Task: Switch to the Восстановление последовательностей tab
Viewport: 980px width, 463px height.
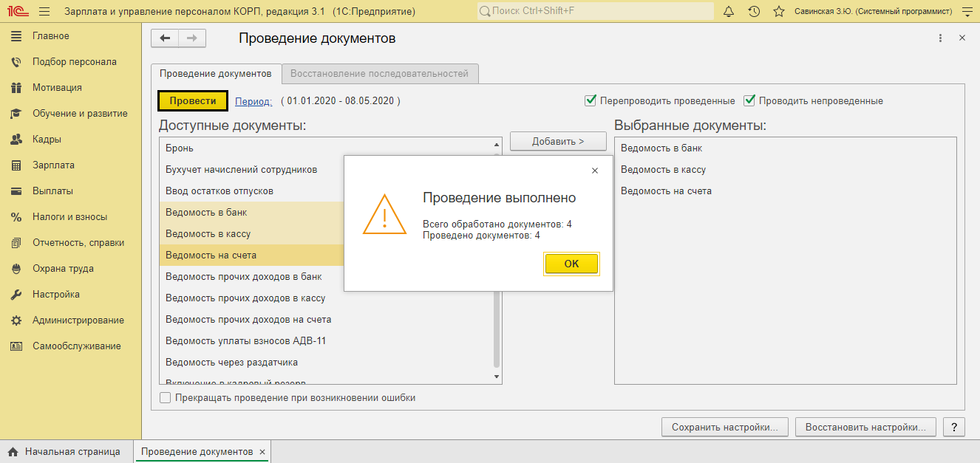Action: click(380, 74)
